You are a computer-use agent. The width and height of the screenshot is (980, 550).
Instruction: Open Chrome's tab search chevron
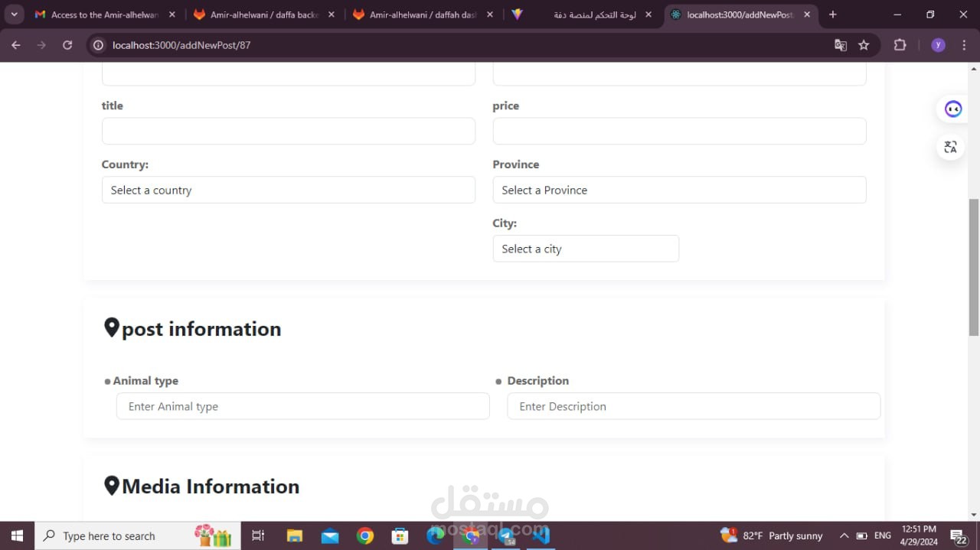point(14,15)
